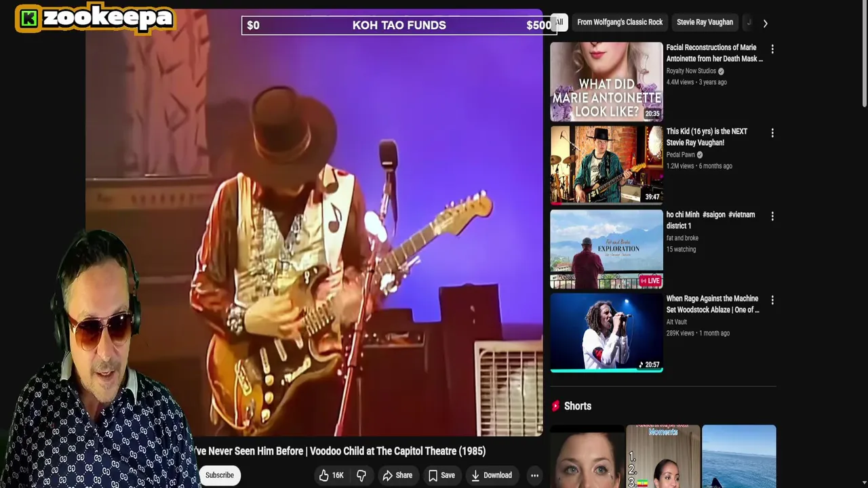This screenshot has height=488, width=868.
Task: Click the 16K like count
Action: click(x=338, y=475)
